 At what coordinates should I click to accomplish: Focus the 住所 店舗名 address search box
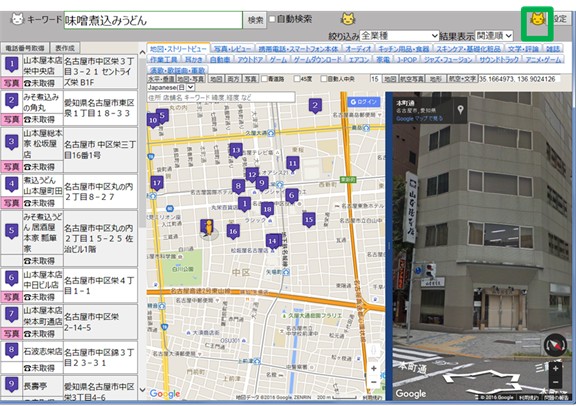(221, 97)
